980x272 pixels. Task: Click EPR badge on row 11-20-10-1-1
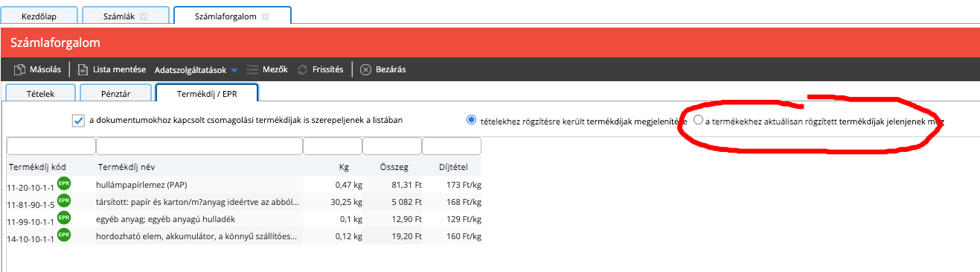tap(64, 182)
